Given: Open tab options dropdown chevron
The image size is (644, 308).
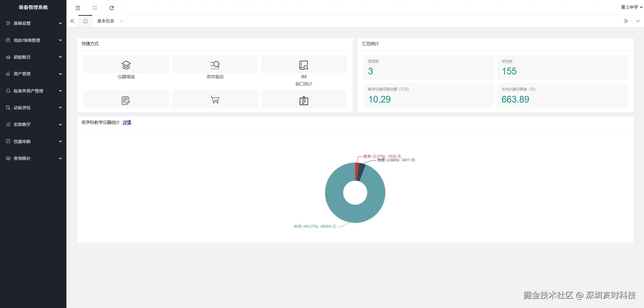Looking at the screenshot, I should [638, 21].
